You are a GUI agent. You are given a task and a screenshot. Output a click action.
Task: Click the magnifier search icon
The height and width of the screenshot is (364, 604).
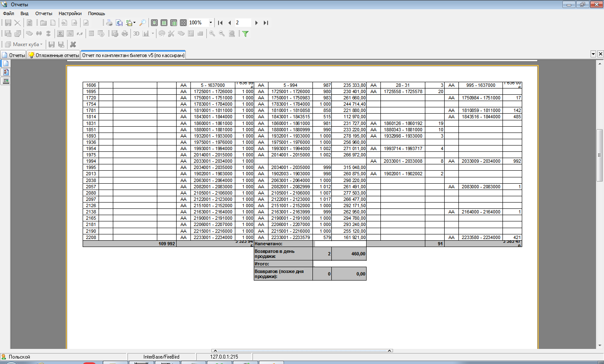pos(143,23)
